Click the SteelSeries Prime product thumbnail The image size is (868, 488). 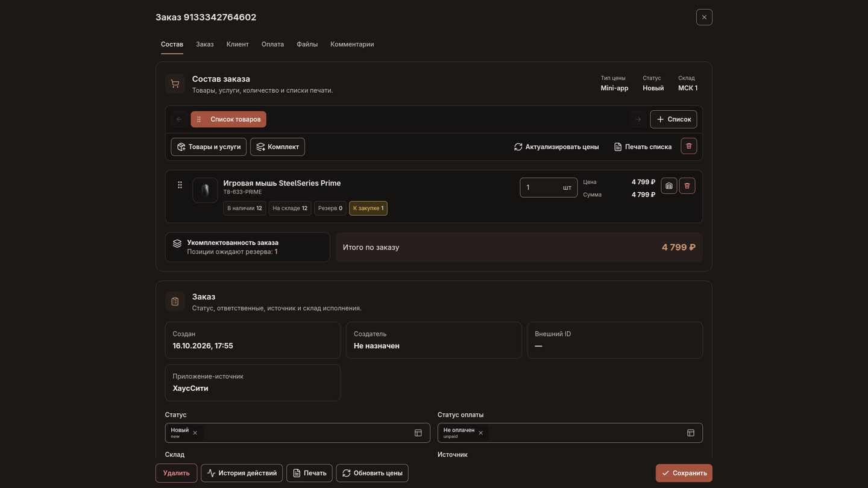pyautogui.click(x=205, y=190)
